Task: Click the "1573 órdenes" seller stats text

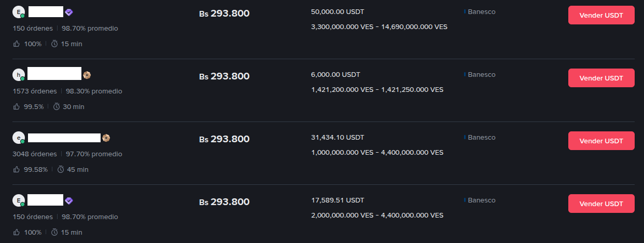Action: (x=35, y=91)
